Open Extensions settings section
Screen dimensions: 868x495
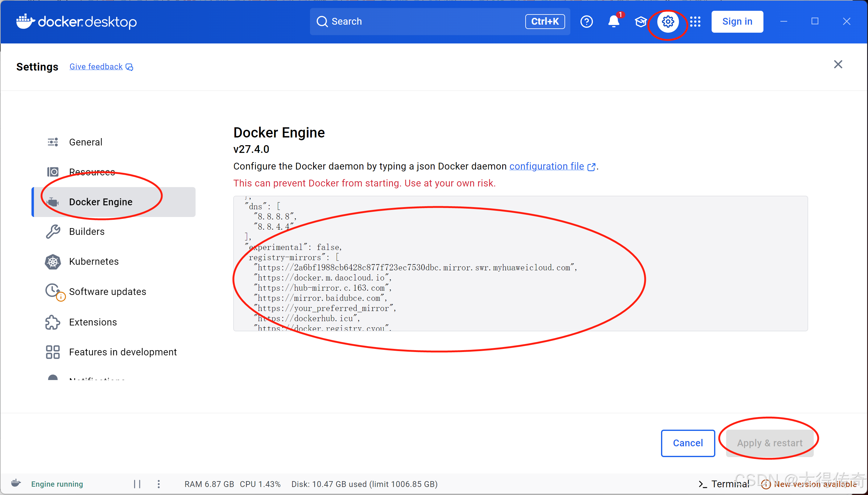pyautogui.click(x=93, y=322)
